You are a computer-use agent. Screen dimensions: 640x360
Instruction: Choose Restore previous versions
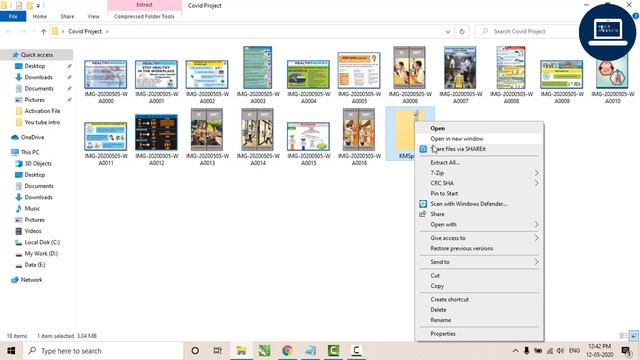(462, 249)
